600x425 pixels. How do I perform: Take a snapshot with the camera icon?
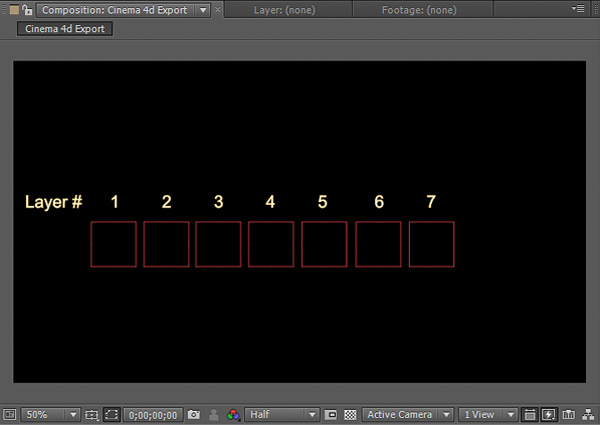click(194, 414)
